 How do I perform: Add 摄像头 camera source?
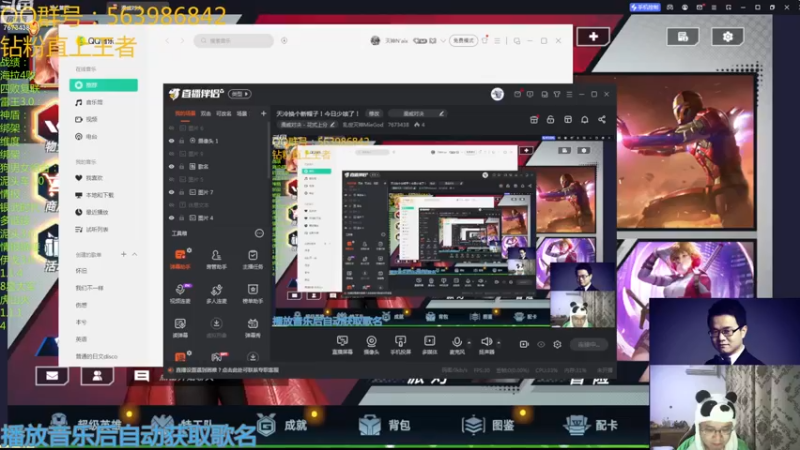371,344
